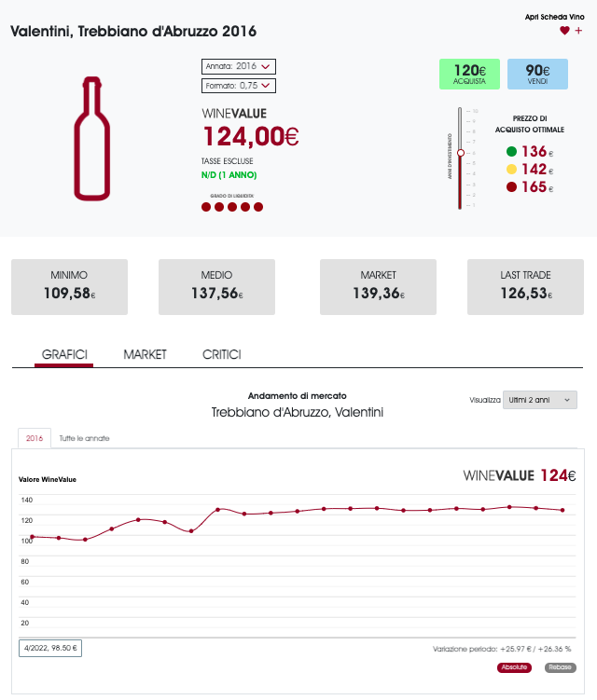The image size is (597, 700).
Task: Toggle the Absolute chart mode
Action: pyautogui.click(x=514, y=667)
